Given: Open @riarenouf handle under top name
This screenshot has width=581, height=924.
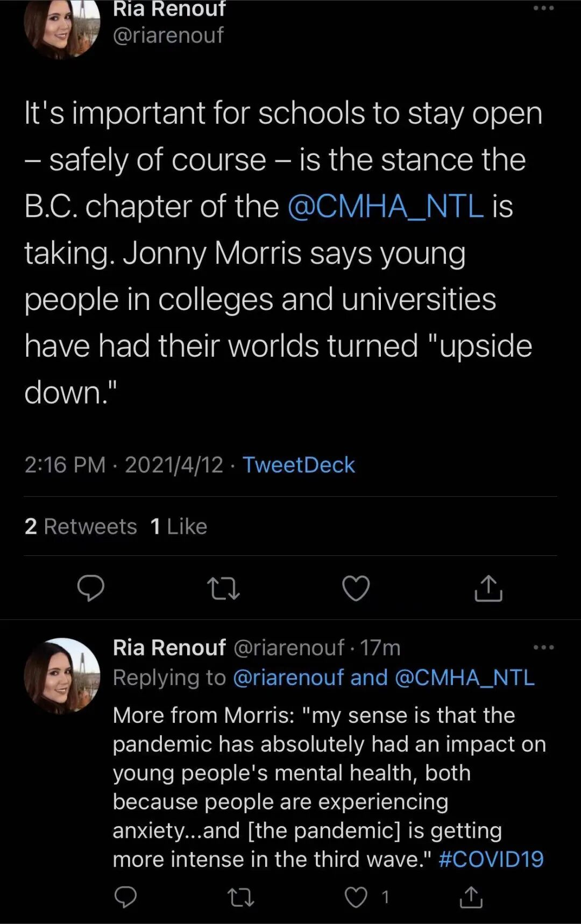Looking at the screenshot, I should coord(168,36).
